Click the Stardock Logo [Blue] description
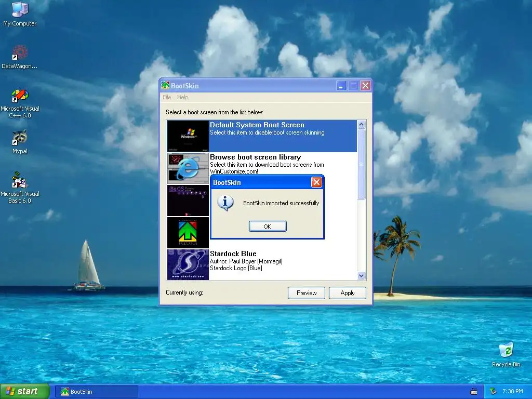Screen dimensions: 532x399 236,268
